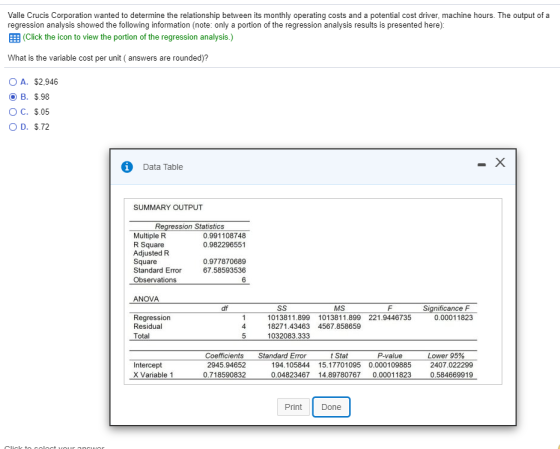
Task: Click the R Square value
Action: [224, 245]
